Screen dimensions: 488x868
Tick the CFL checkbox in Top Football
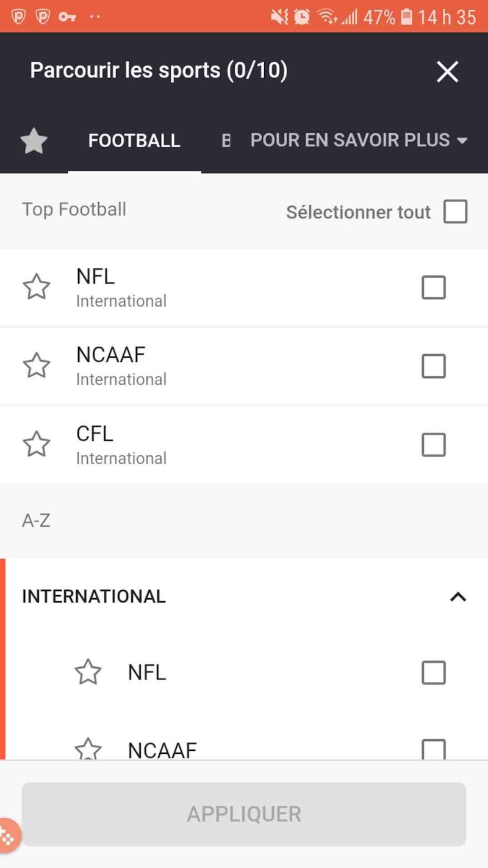coord(434,445)
